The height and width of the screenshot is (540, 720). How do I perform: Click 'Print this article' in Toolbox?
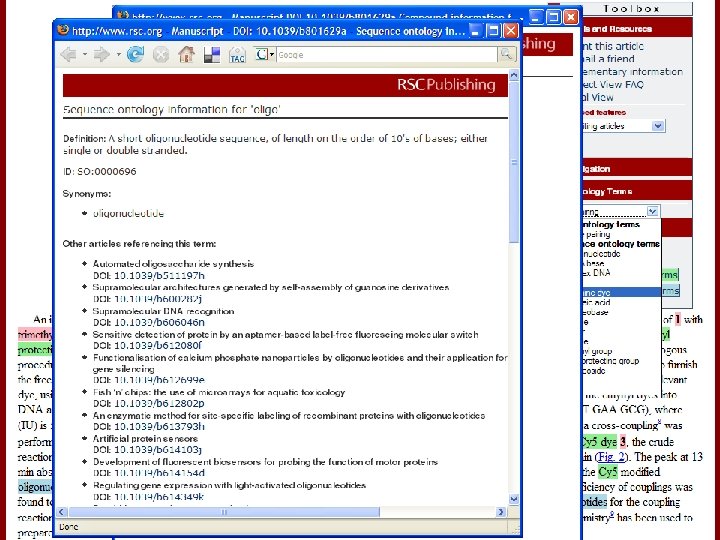[613, 46]
